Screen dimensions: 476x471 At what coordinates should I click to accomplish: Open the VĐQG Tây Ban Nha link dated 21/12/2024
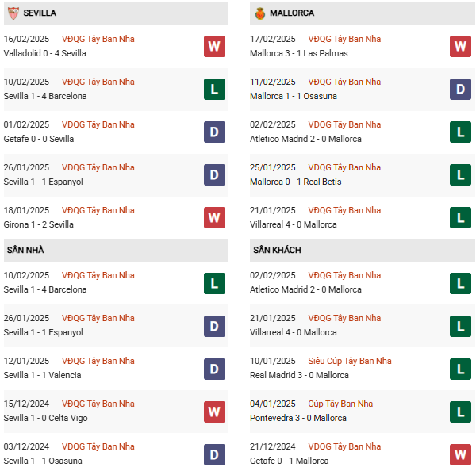pyautogui.click(x=344, y=446)
